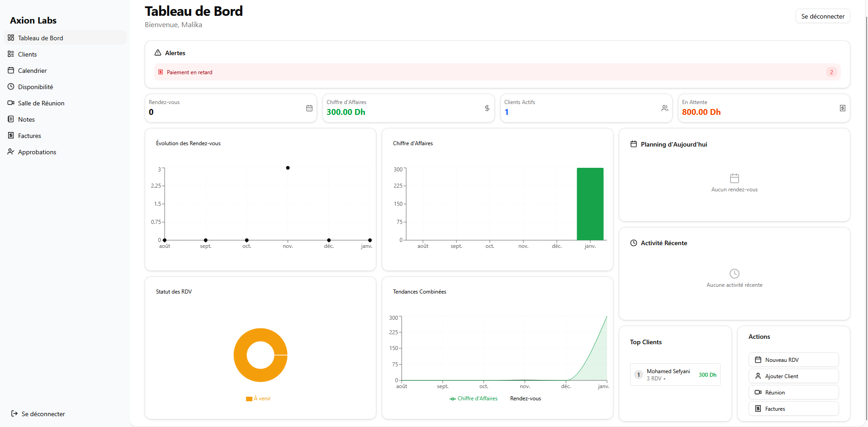Toggle the À venir legend under Statut des RDV
Screen dimensions: 868x427
pos(258,399)
